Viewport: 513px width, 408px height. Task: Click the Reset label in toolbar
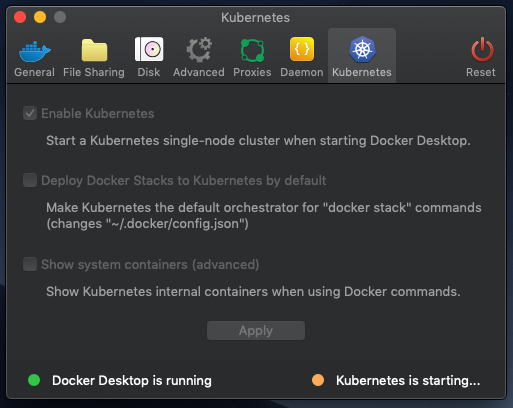coord(481,72)
